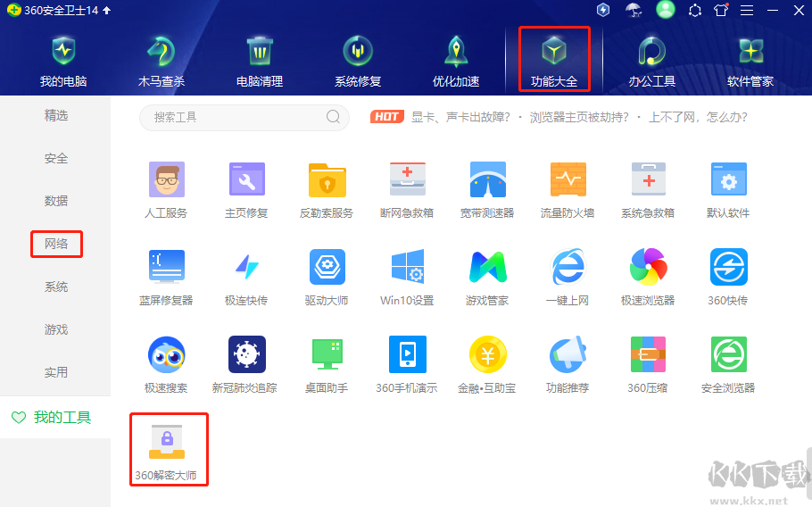Open 我的工具 my tools section

click(x=55, y=418)
